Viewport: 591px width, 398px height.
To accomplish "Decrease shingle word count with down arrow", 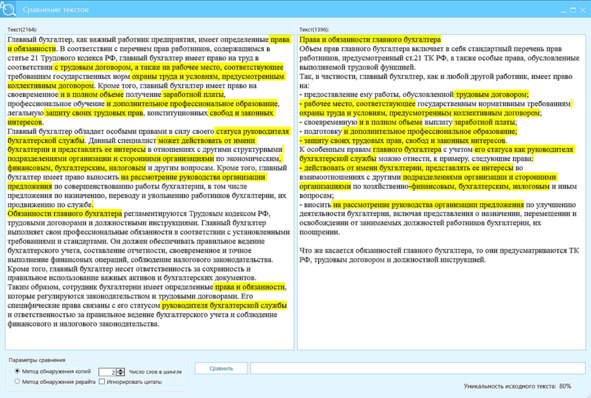I will point(121,374).
